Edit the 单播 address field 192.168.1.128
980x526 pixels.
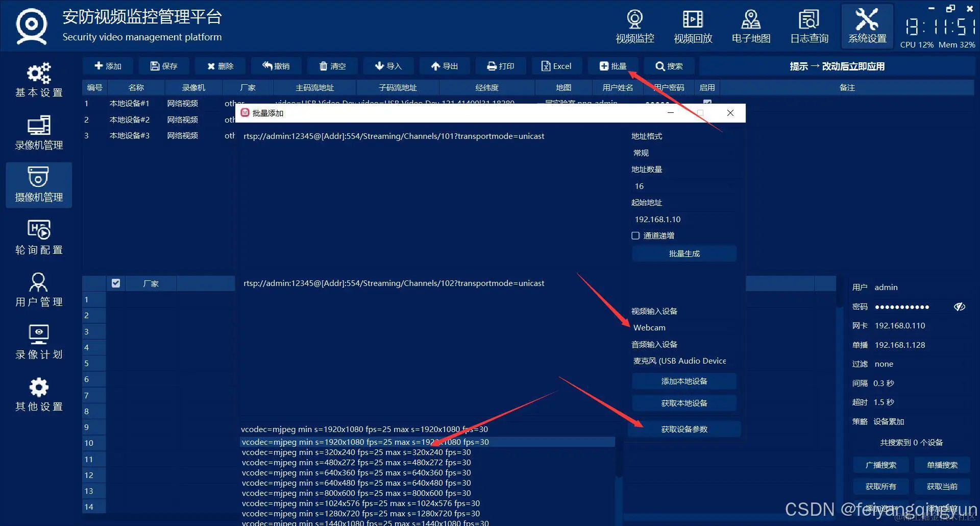click(x=921, y=345)
